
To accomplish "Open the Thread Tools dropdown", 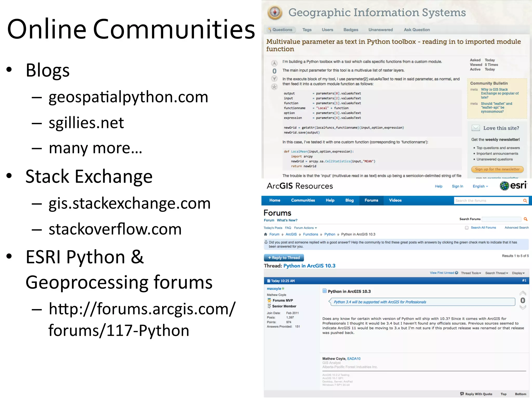I will [x=471, y=273].
